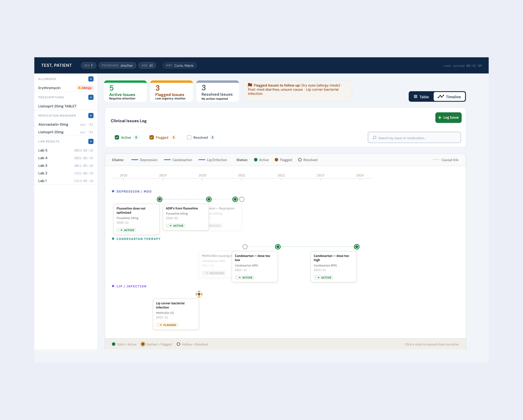The height and width of the screenshot is (420, 523).
Task: Open the Active Issues summary card
Action: [125, 91]
